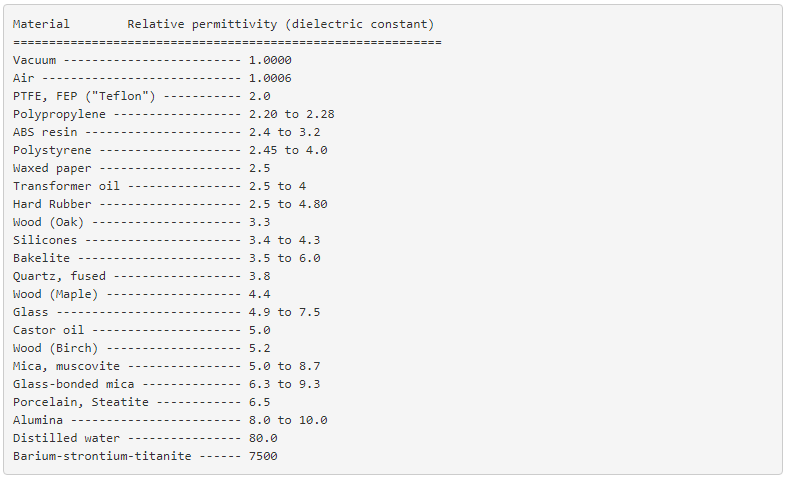Click the Silicones value 3.4 to 4.3
The height and width of the screenshot is (480, 787).
click(x=284, y=240)
